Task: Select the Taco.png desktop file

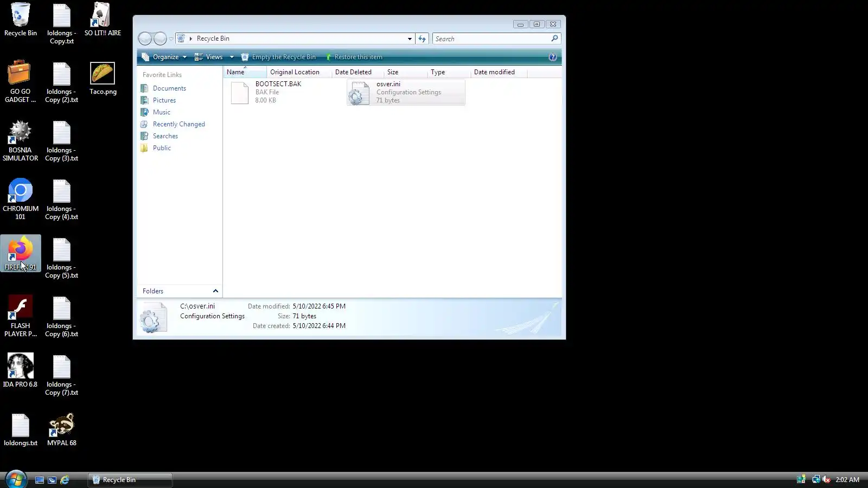Action: point(103,79)
